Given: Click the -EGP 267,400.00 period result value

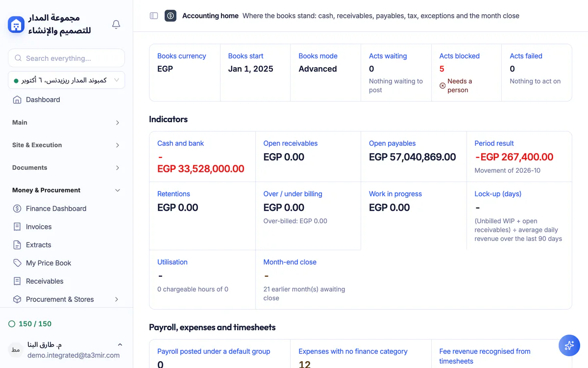Looking at the screenshot, I should pyautogui.click(x=514, y=157).
